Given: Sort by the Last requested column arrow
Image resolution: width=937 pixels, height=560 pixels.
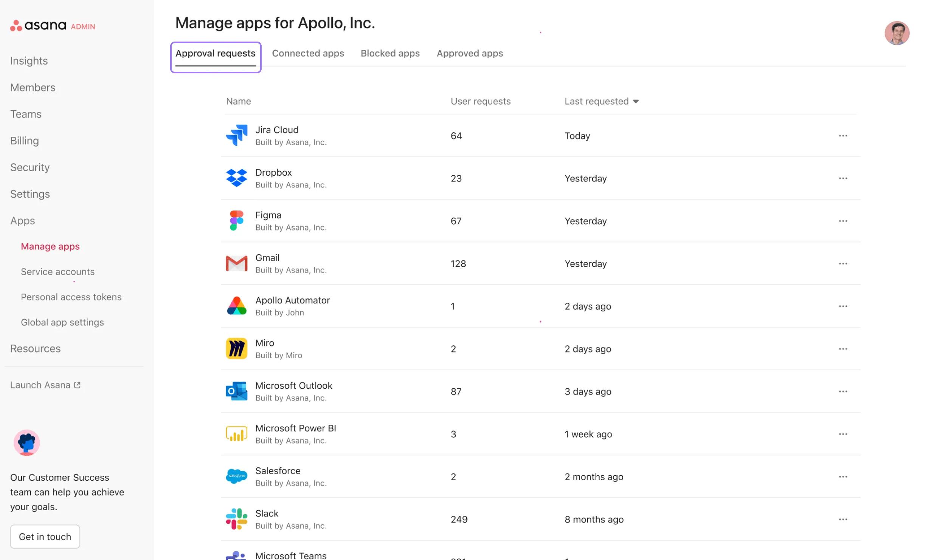Looking at the screenshot, I should 636,101.
